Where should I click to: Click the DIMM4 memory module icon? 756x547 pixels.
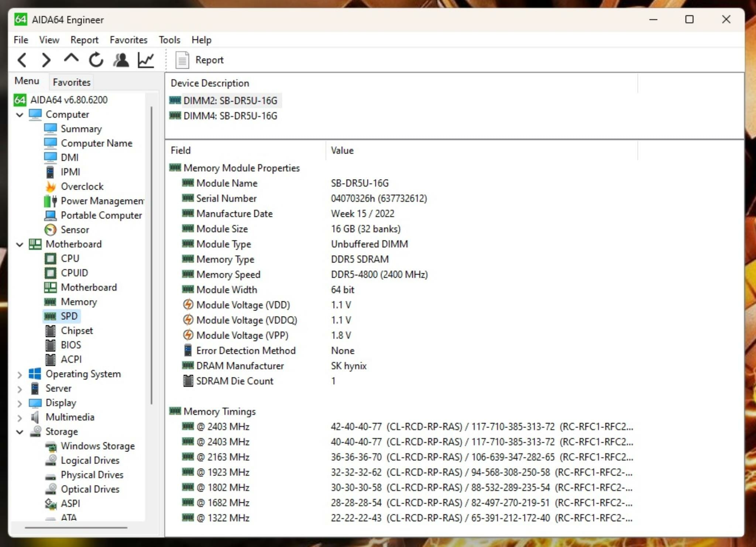(x=175, y=116)
